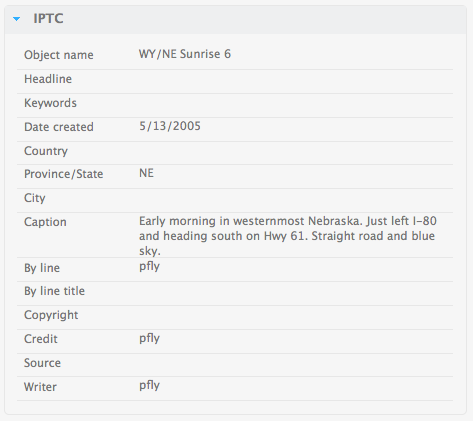Select the IPTC panel header title
Image resolution: width=473 pixels, height=421 pixels.
click(48, 18)
